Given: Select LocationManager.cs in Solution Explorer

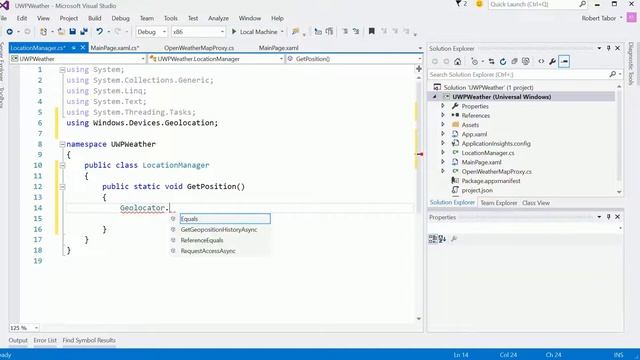Looking at the screenshot, I should coord(488,153).
